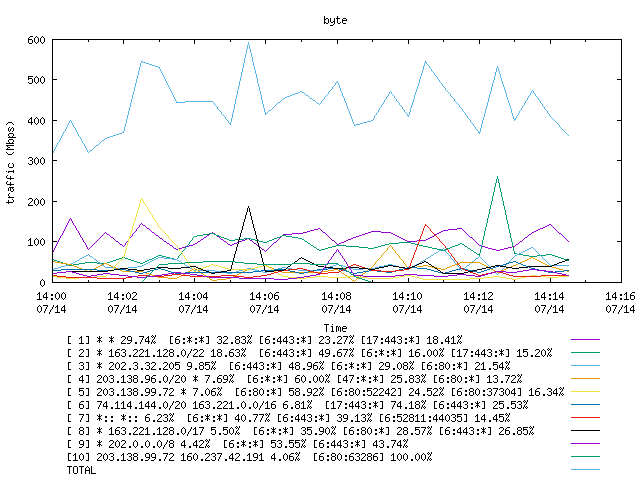Click the y-axis tick value 600
The image size is (640, 480).
click(36, 40)
